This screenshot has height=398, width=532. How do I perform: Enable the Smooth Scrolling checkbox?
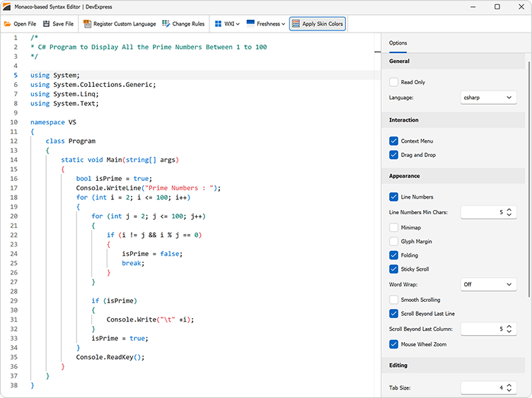393,300
